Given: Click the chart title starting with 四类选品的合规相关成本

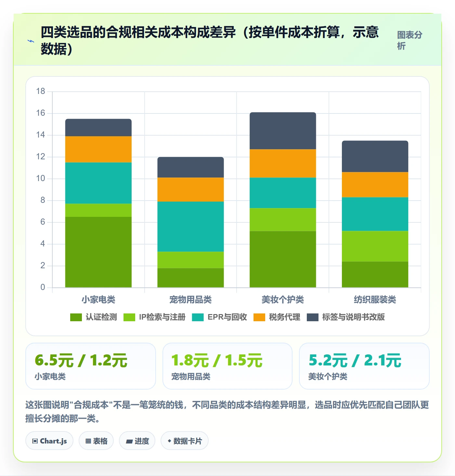Looking at the screenshot, I should (210, 40).
